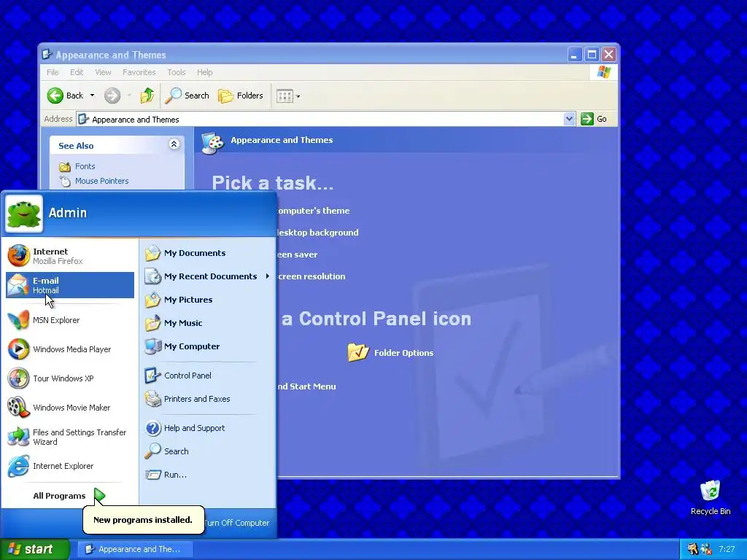
Task: Open My Pictures folder
Action: 207,300
